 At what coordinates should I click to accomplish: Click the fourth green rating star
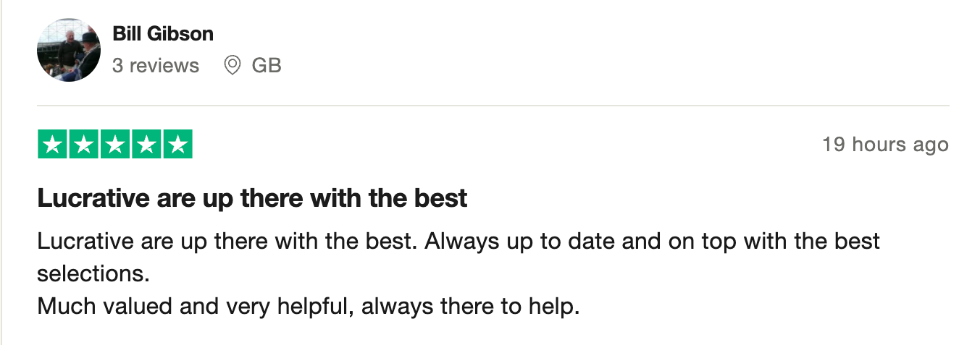[x=146, y=145]
